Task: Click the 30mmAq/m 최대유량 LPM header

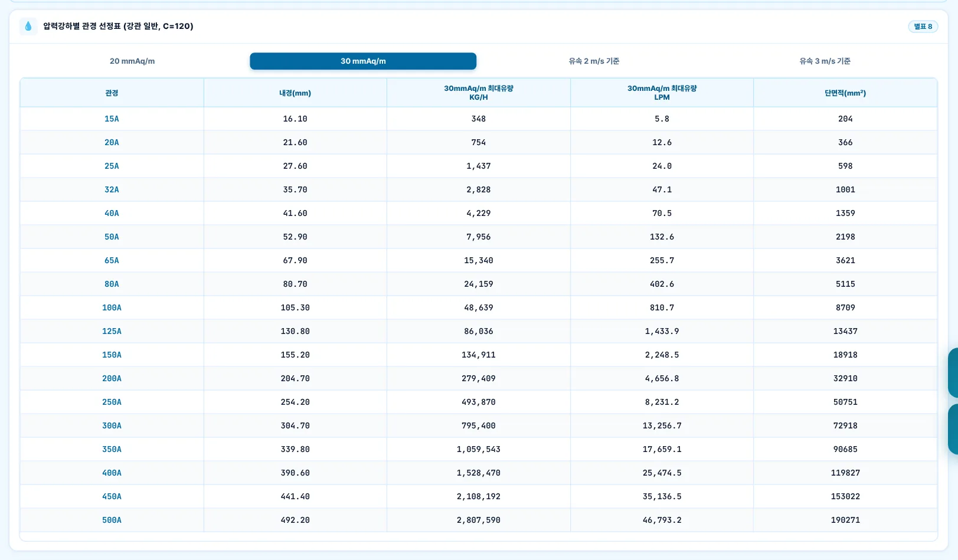Action: pyautogui.click(x=662, y=93)
